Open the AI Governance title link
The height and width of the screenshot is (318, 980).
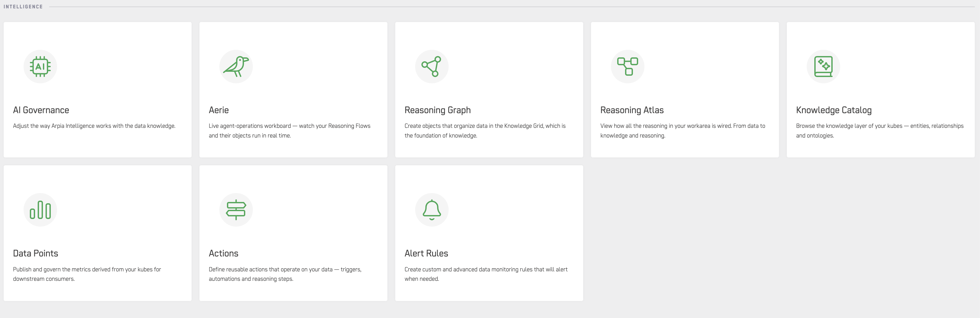tap(41, 110)
